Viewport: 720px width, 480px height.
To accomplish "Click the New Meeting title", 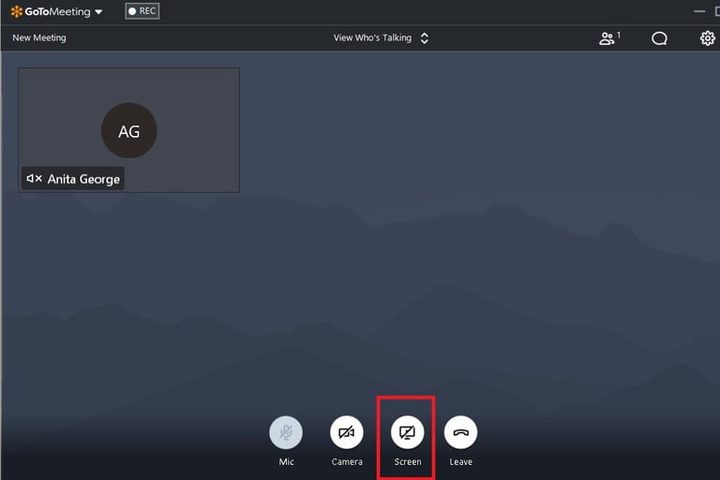I will (x=39, y=39).
